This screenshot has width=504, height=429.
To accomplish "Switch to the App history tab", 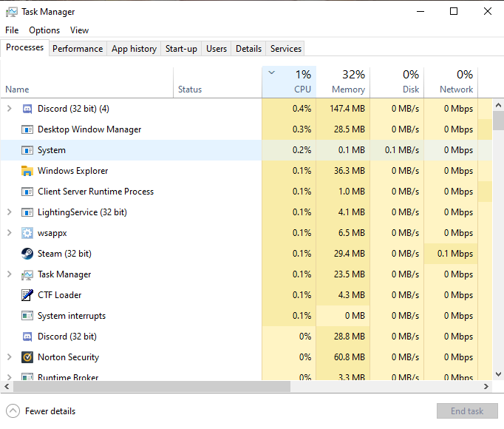I will [x=134, y=49].
